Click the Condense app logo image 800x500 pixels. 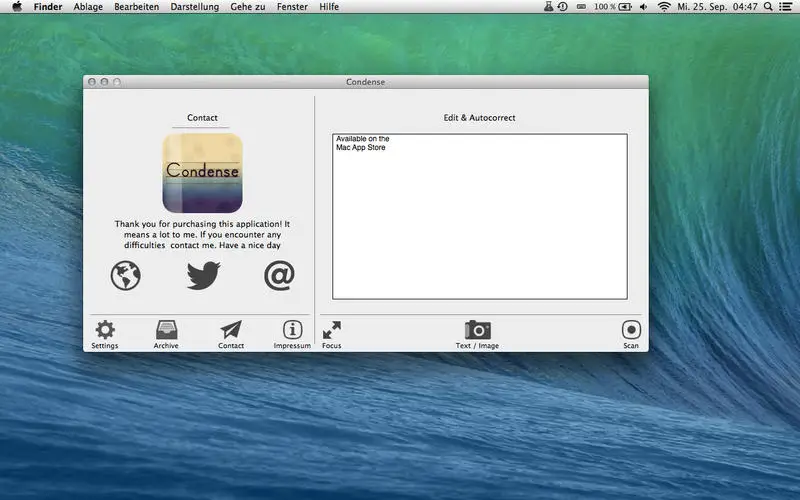(x=203, y=173)
